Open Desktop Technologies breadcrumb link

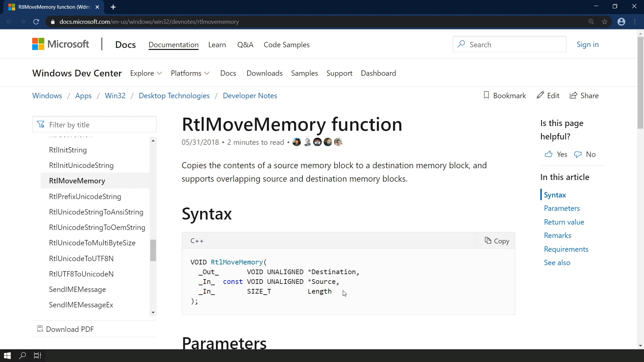pyautogui.click(x=174, y=96)
